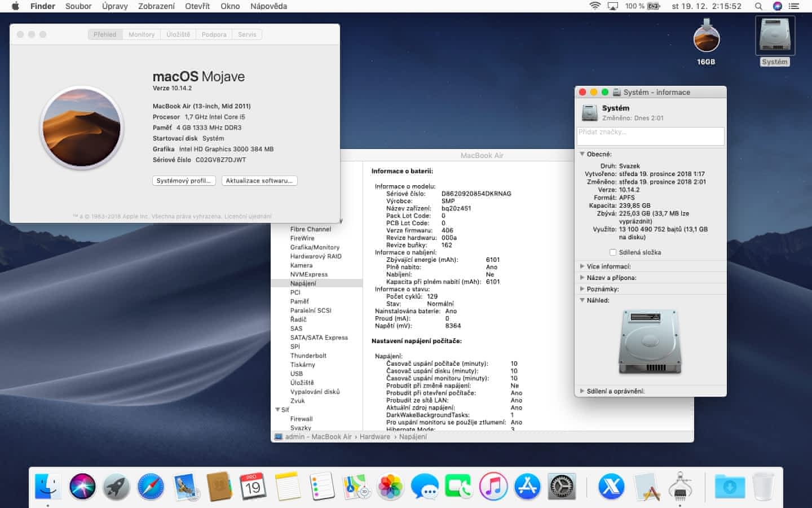Open System Preferences gear in dock
812x508 pixels.
point(562,487)
